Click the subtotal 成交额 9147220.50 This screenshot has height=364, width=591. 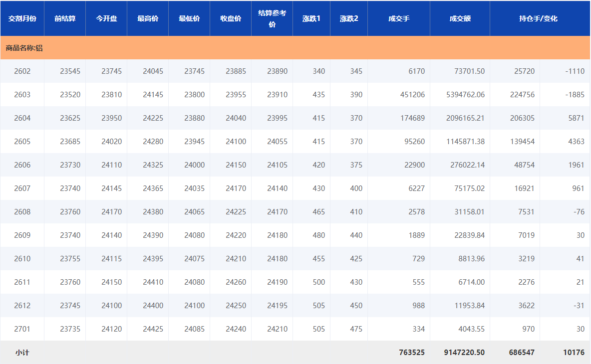pos(464,353)
